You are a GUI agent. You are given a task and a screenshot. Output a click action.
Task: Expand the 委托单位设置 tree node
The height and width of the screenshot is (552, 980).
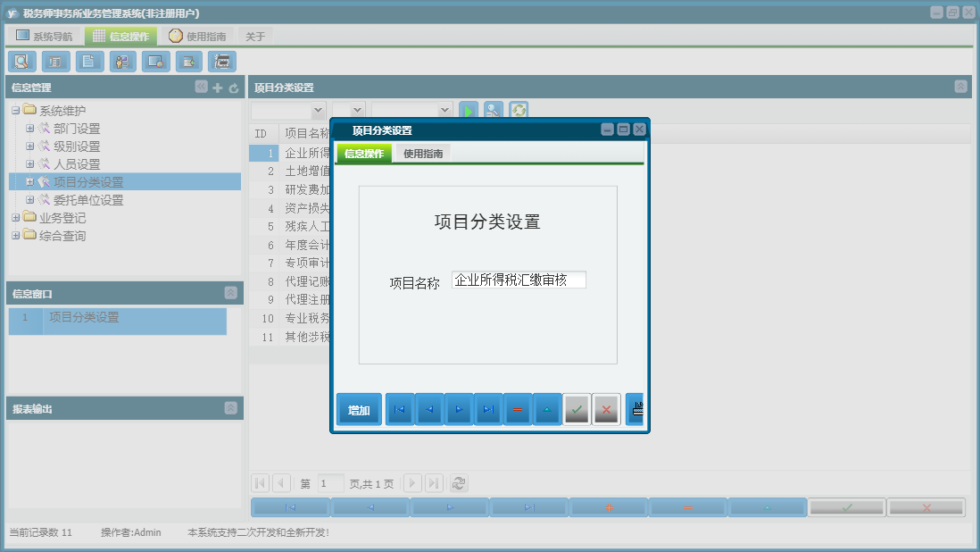(x=29, y=200)
